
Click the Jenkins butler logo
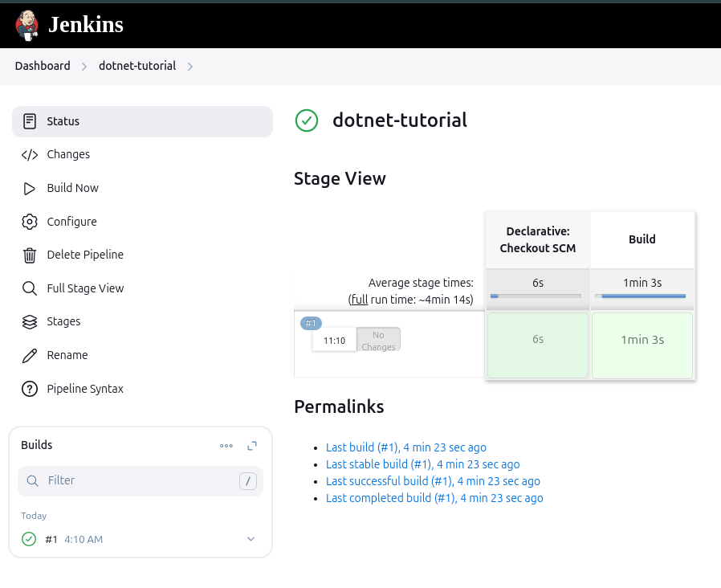(26, 24)
